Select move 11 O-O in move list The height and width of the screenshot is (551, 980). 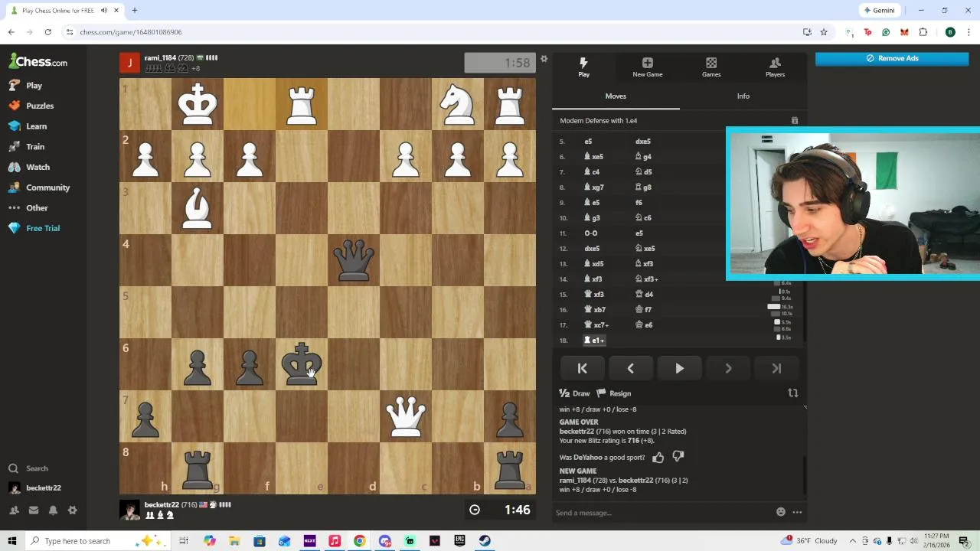[x=591, y=233]
